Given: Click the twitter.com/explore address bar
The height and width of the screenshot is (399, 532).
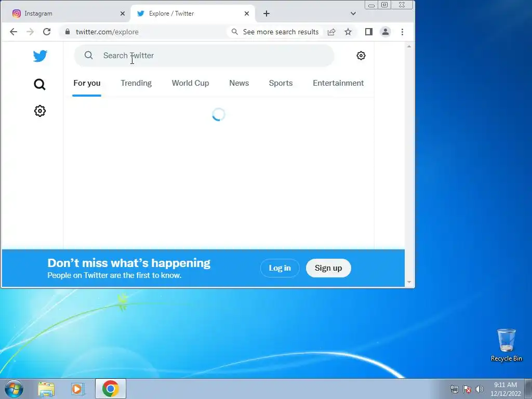Looking at the screenshot, I should pyautogui.click(x=107, y=32).
